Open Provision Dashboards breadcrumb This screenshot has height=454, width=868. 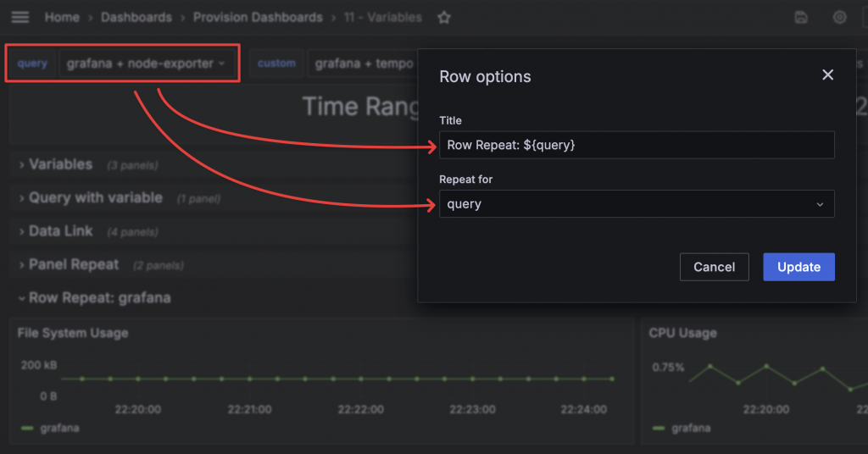pyautogui.click(x=258, y=18)
